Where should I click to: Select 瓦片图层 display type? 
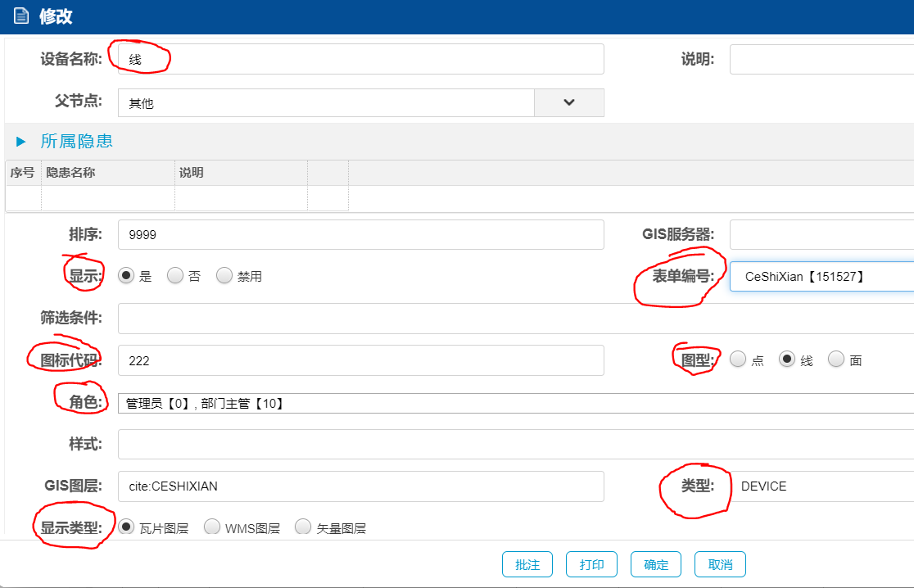coord(126,527)
